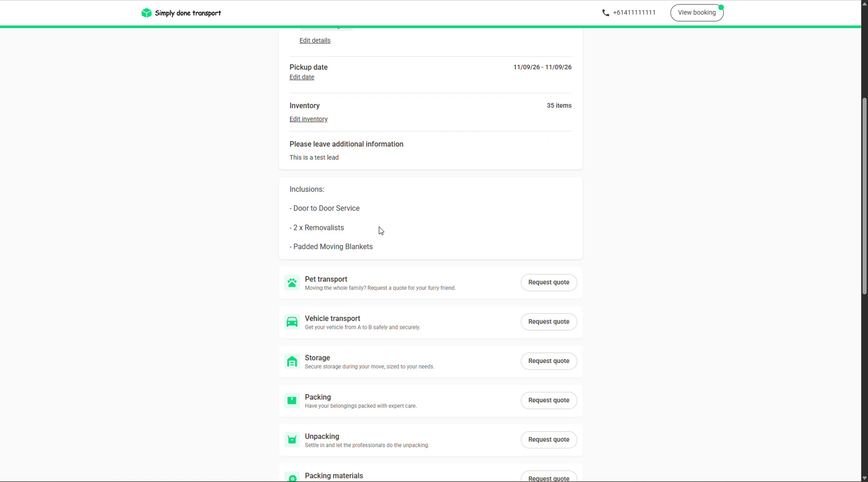Click the Packing materials heading

(x=334, y=476)
